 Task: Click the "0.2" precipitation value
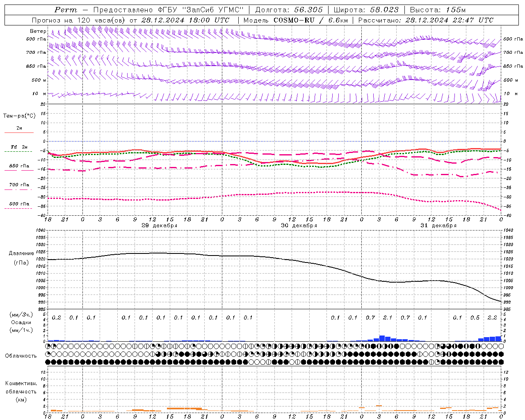point(57,318)
